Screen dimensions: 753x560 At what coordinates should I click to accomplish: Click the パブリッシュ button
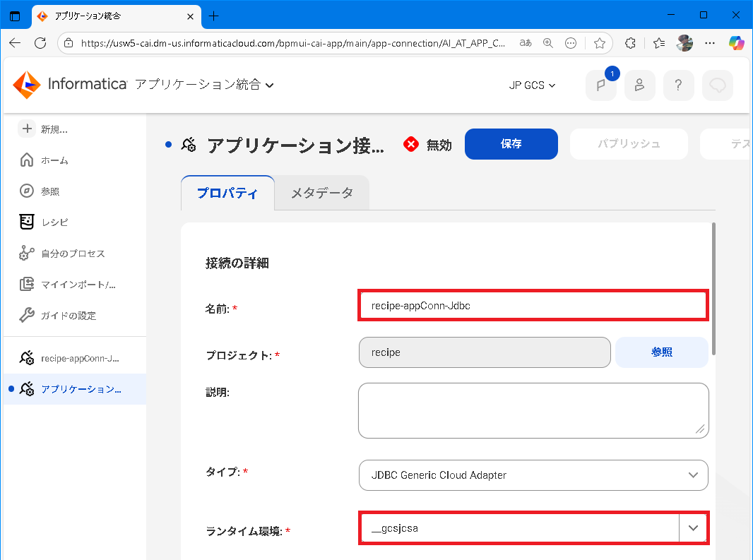pyautogui.click(x=629, y=144)
